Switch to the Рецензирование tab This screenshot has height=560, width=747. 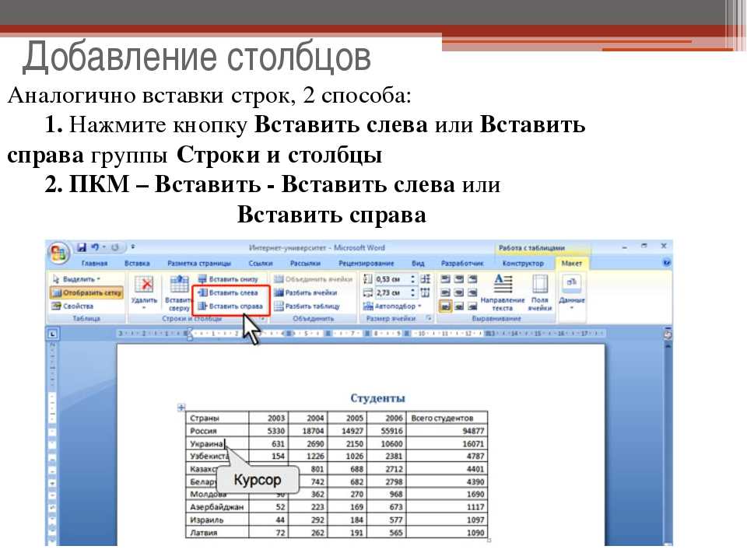366,263
